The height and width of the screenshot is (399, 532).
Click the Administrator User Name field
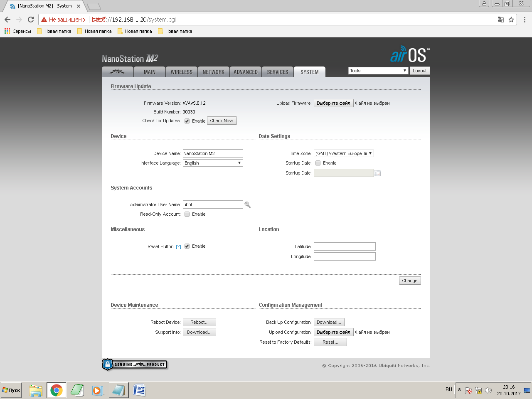213,204
